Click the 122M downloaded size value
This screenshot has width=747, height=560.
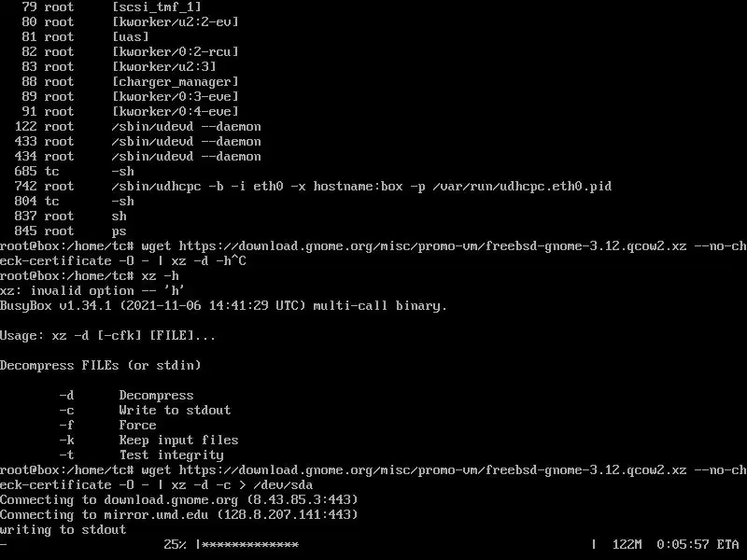click(x=627, y=544)
